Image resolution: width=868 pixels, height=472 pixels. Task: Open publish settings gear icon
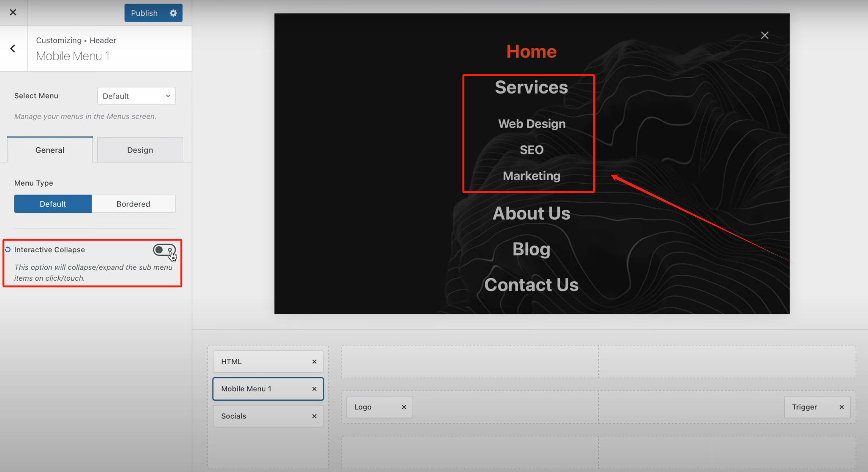click(x=173, y=13)
